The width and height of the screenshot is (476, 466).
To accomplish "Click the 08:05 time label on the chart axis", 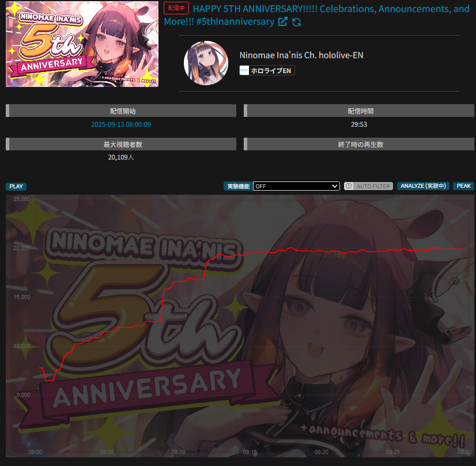I will coord(107,452).
